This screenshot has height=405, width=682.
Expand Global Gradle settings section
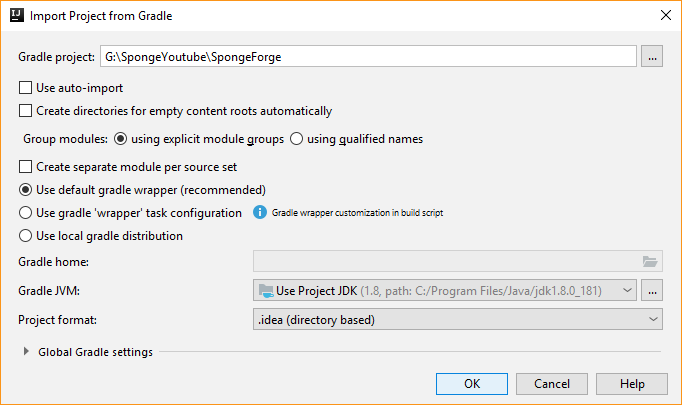tap(27, 352)
